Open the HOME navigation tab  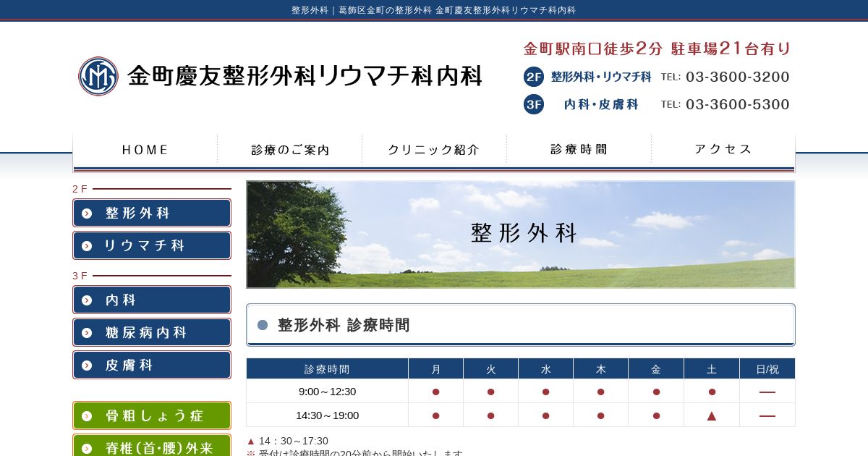coord(145,150)
